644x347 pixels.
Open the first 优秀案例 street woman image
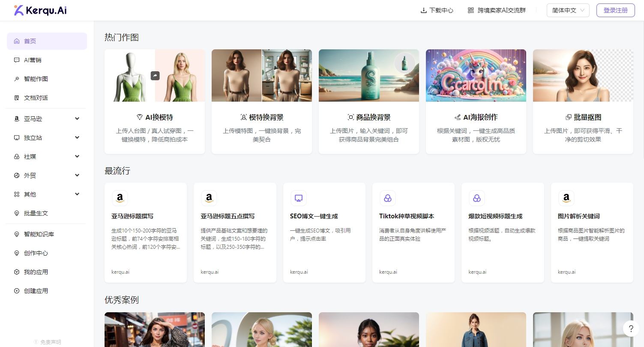(x=155, y=329)
